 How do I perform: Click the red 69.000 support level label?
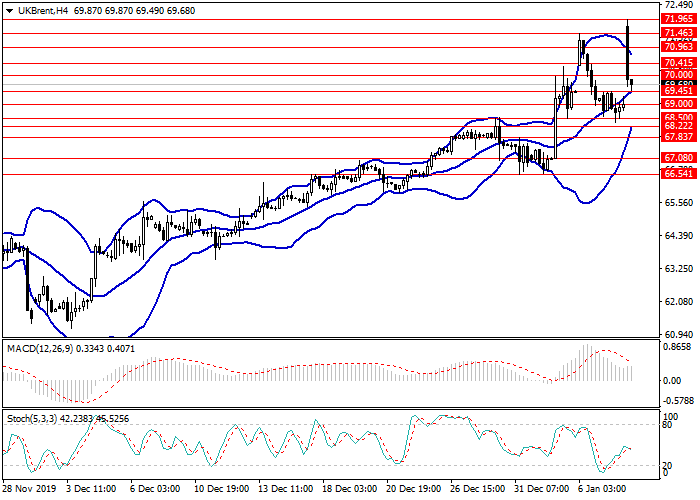pyautogui.click(x=678, y=104)
